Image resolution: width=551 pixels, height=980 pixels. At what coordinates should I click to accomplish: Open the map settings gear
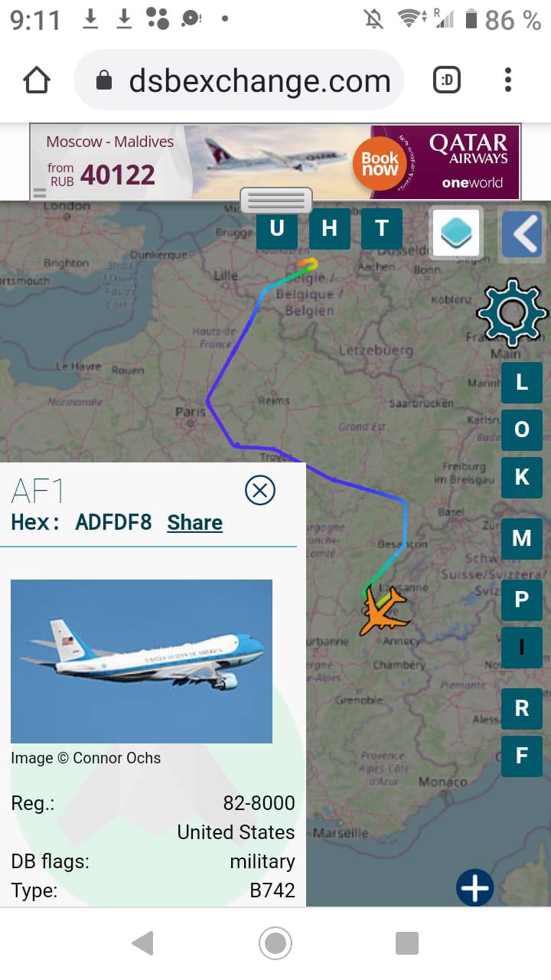click(x=512, y=312)
